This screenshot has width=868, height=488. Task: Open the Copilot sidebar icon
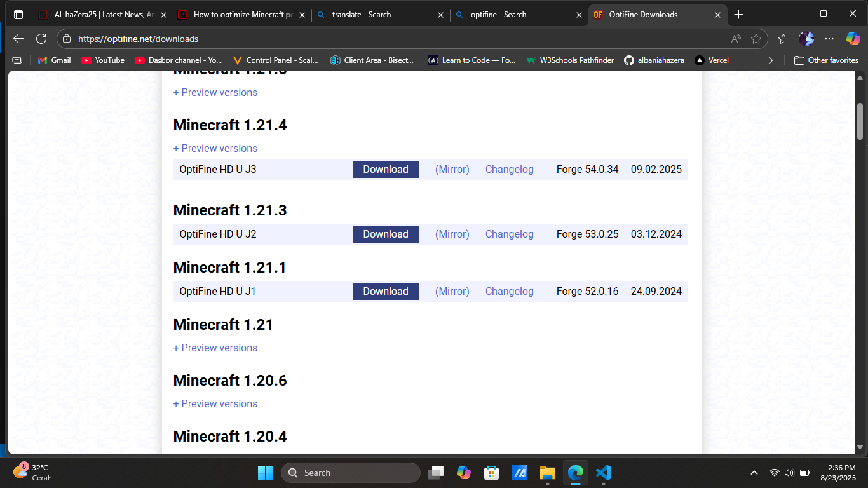[x=853, y=39]
